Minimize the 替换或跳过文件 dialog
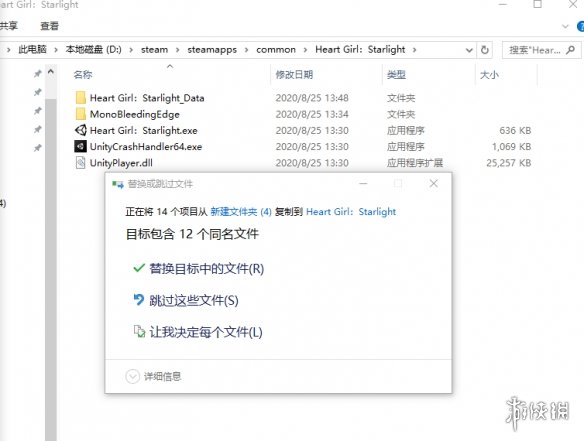584x441 pixels. point(364,183)
